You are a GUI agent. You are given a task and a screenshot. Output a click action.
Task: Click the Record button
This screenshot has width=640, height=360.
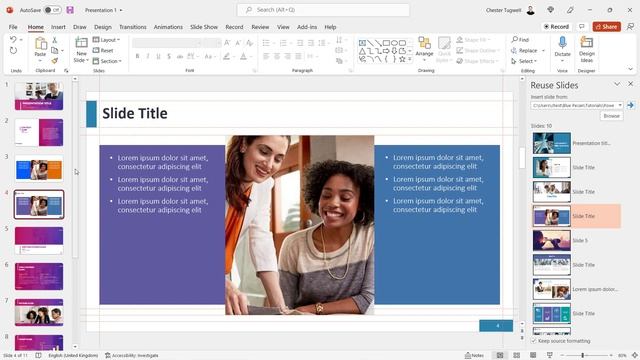click(556, 27)
